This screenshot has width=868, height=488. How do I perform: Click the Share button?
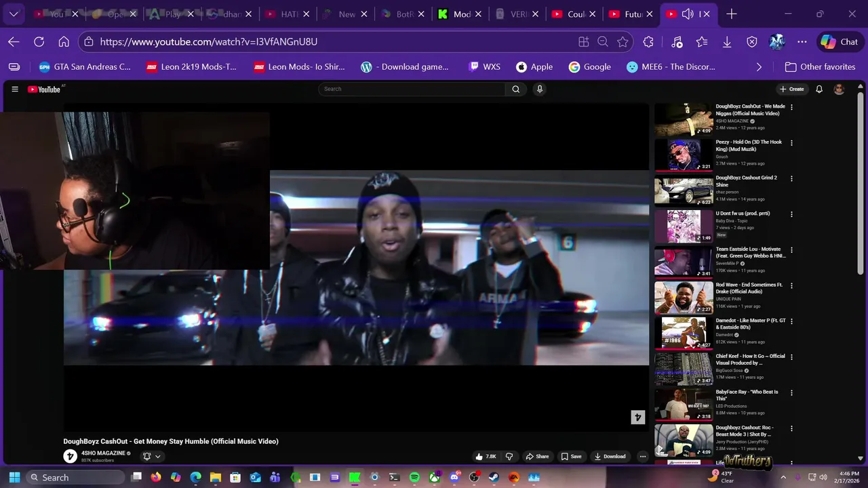[537, 456]
